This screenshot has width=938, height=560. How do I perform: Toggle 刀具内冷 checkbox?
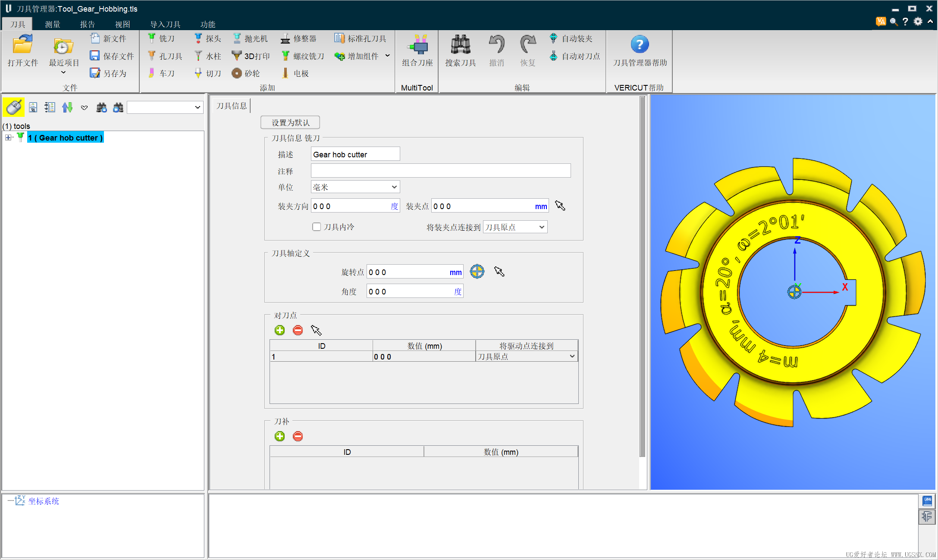click(x=317, y=227)
